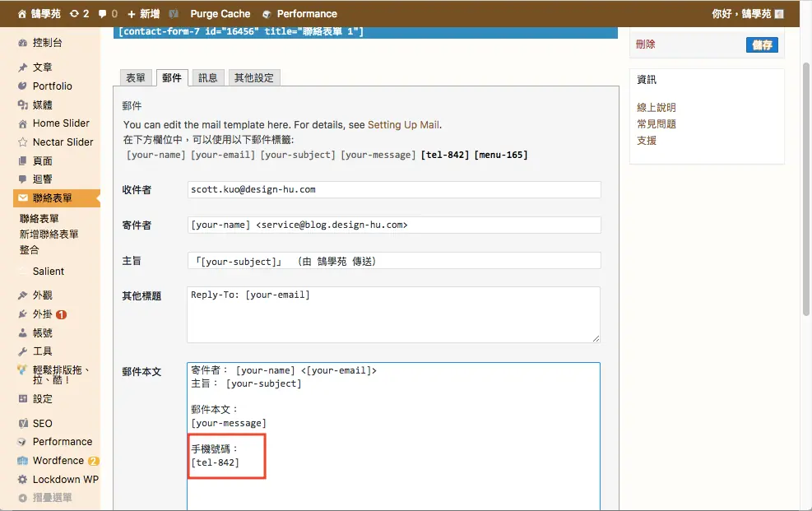Image resolution: width=812 pixels, height=511 pixels.
Task: Open the Setting Up Mail link
Action: (403, 125)
